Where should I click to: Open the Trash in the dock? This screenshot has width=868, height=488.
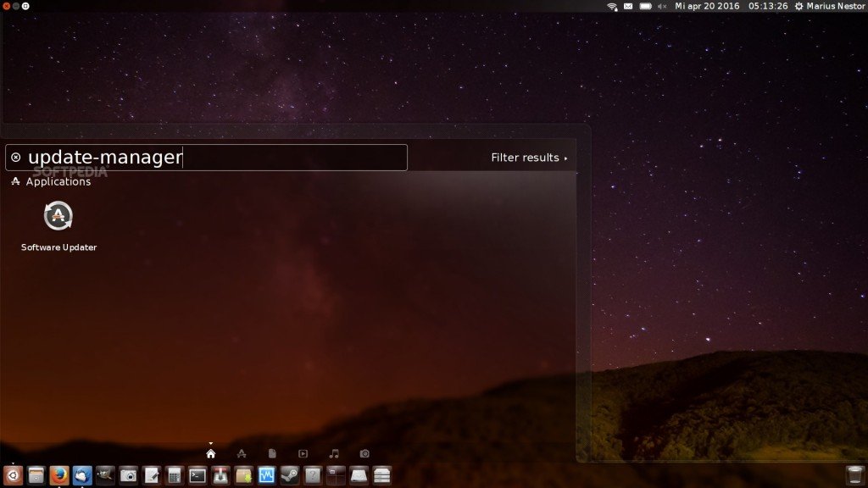pos(854,475)
